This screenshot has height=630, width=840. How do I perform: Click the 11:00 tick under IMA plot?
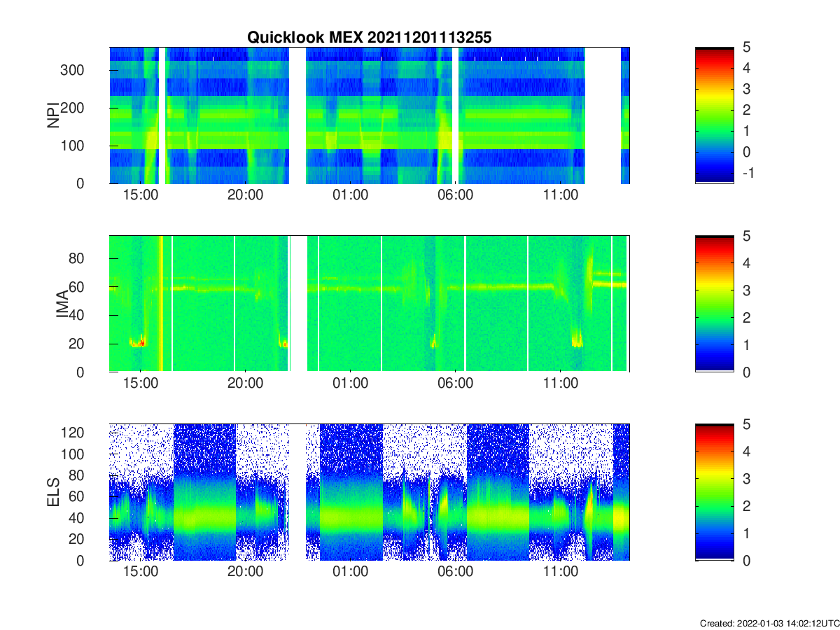(x=560, y=384)
